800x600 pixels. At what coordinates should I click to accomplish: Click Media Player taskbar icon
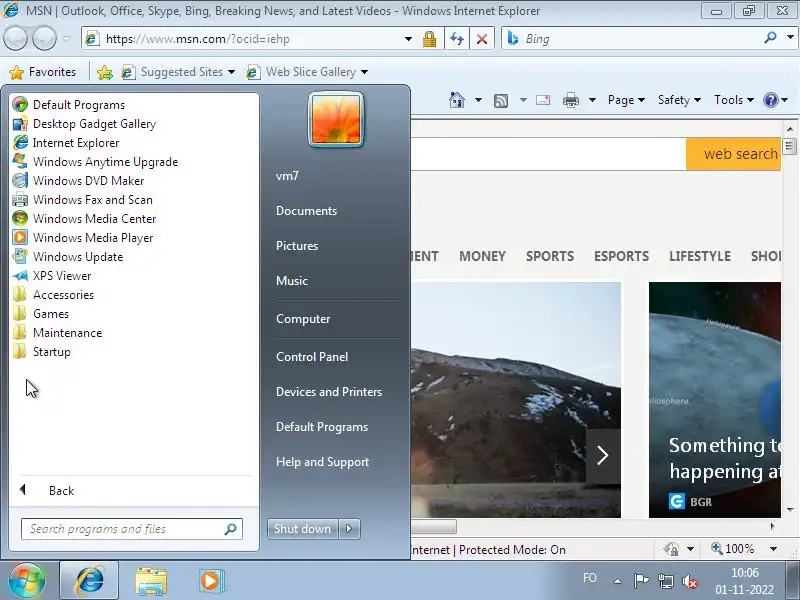point(210,581)
